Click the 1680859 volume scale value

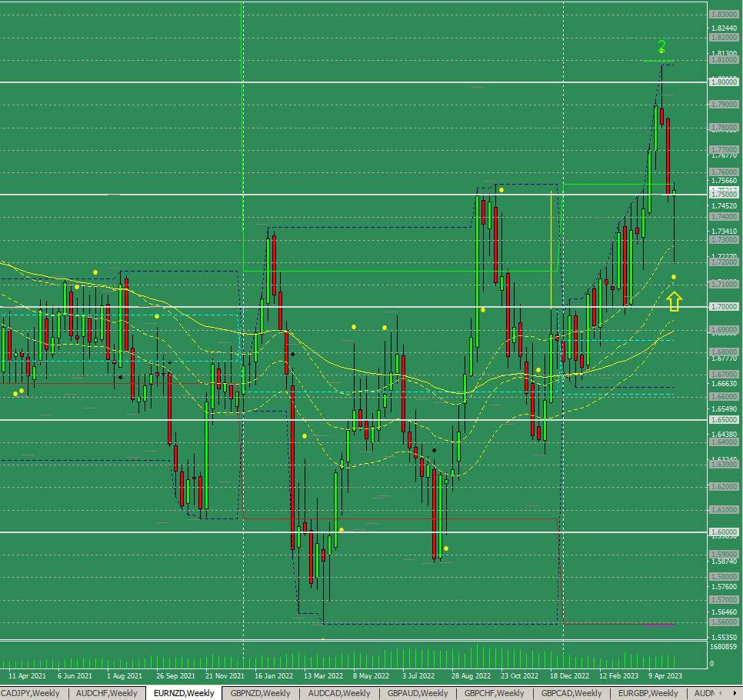(x=723, y=647)
